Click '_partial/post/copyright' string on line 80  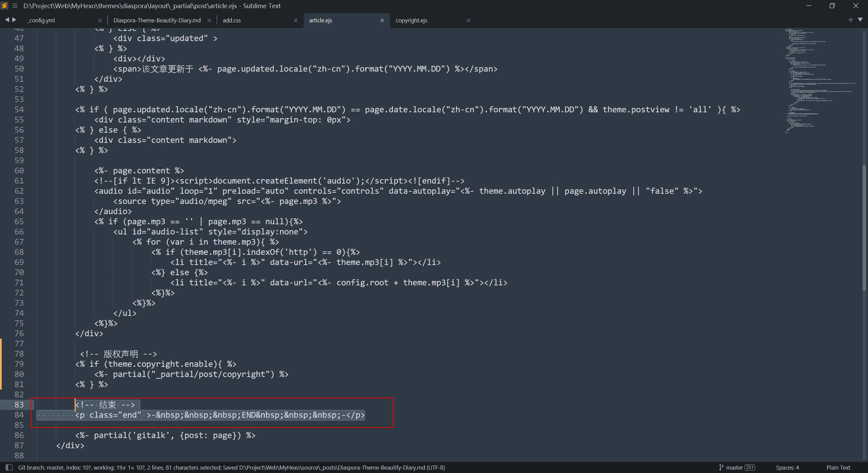click(213, 374)
